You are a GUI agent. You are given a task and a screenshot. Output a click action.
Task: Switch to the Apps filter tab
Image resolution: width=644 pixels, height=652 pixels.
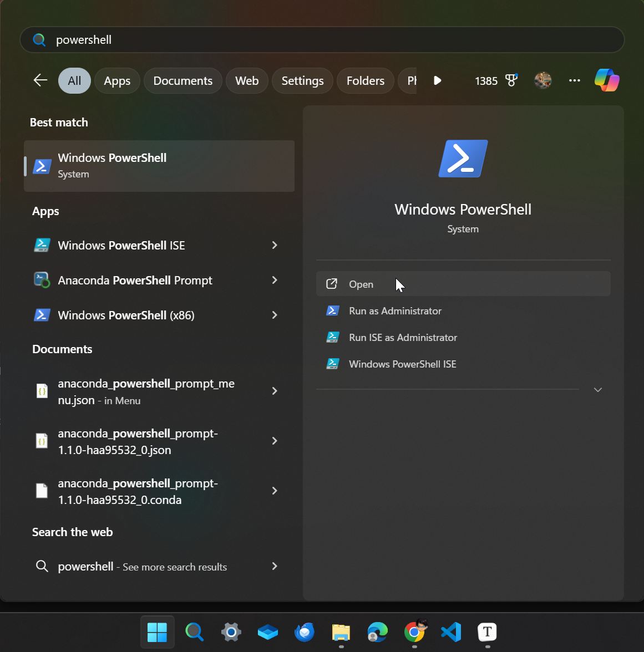click(117, 81)
